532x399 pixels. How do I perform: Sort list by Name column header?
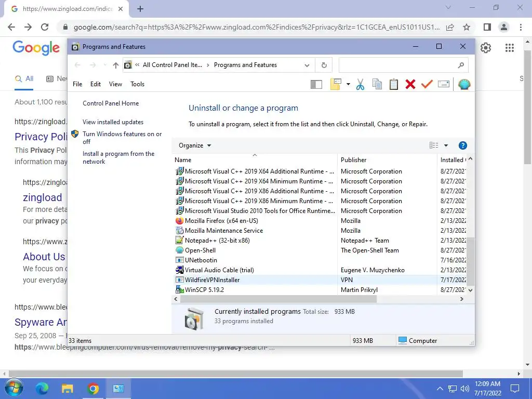[x=255, y=160]
